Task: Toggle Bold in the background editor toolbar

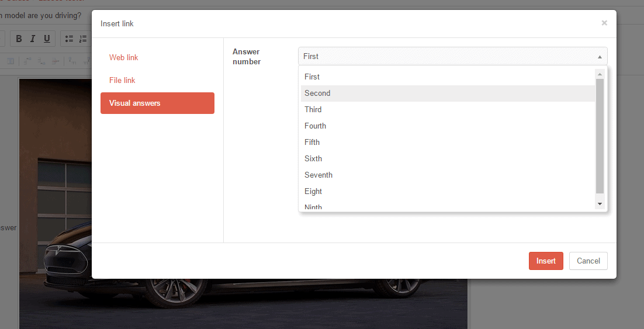Action: pos(19,39)
